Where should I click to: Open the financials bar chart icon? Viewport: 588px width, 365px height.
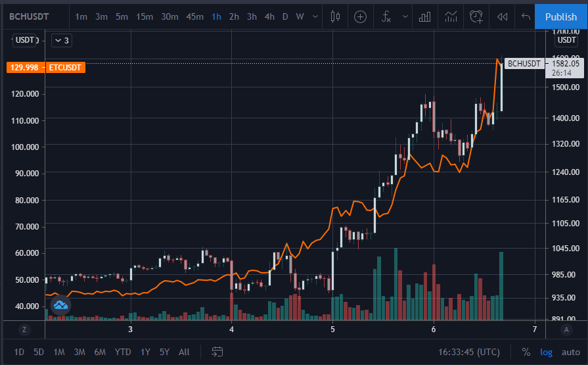pos(424,16)
